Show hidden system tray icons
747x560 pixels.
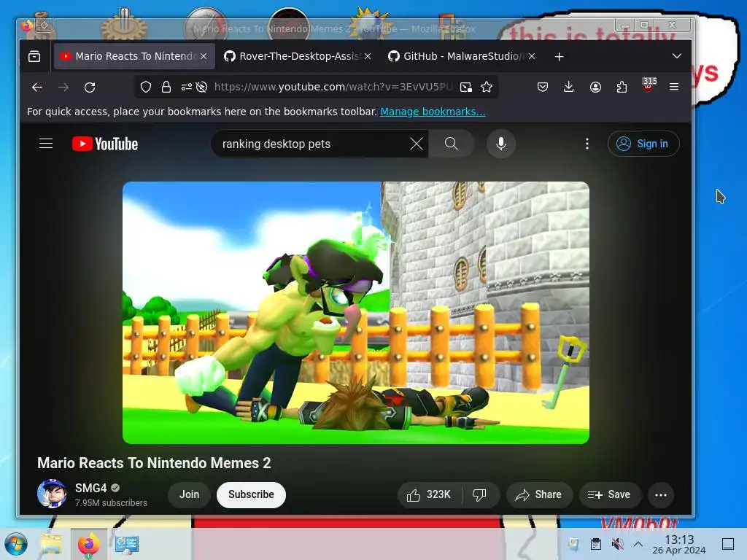coord(638,544)
